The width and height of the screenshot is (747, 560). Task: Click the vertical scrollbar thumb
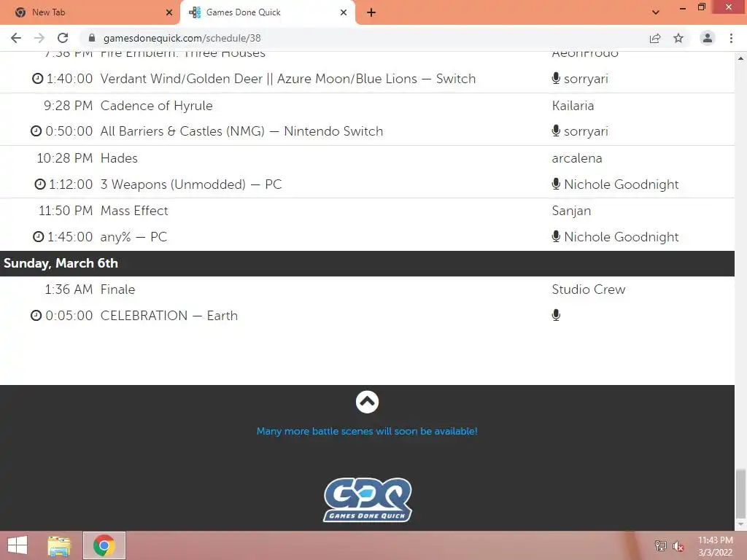coord(741,494)
